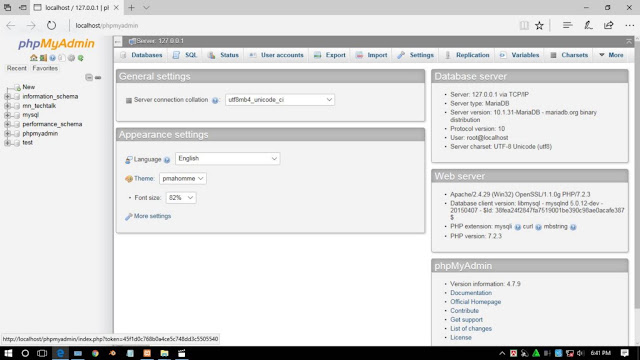Open the Get support link

(466, 320)
